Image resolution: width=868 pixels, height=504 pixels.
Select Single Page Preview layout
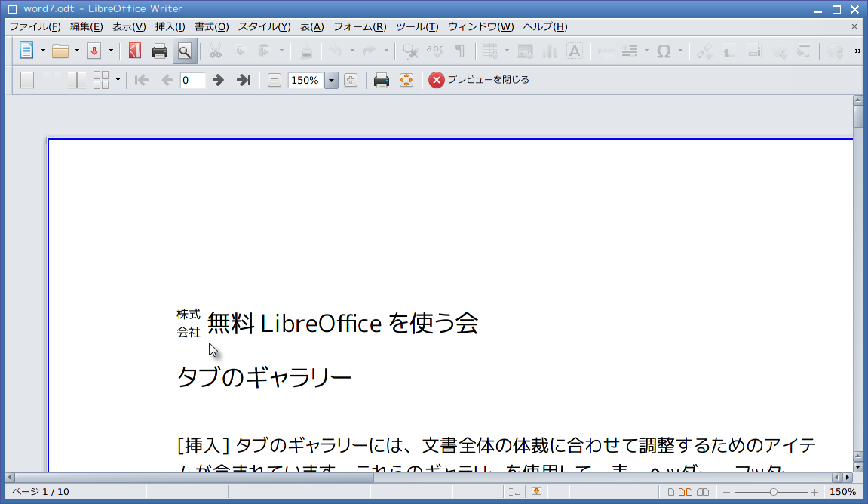pos(27,80)
